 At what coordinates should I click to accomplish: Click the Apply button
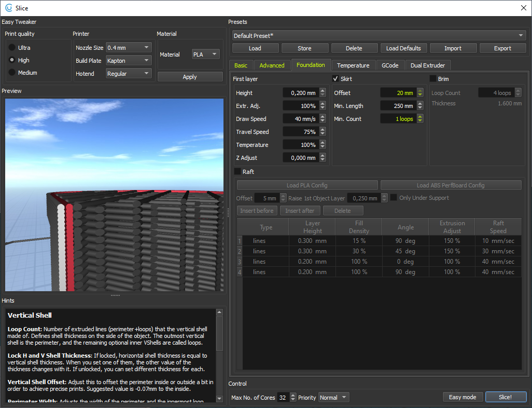[190, 77]
